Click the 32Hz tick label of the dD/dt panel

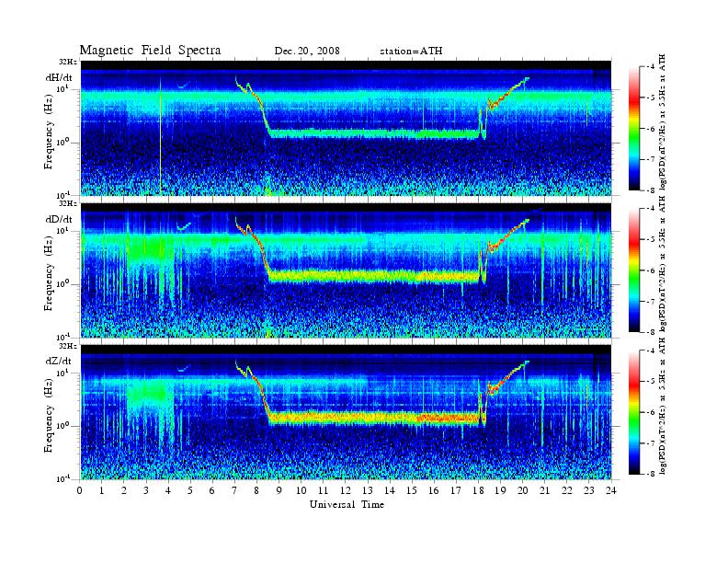pos(68,203)
